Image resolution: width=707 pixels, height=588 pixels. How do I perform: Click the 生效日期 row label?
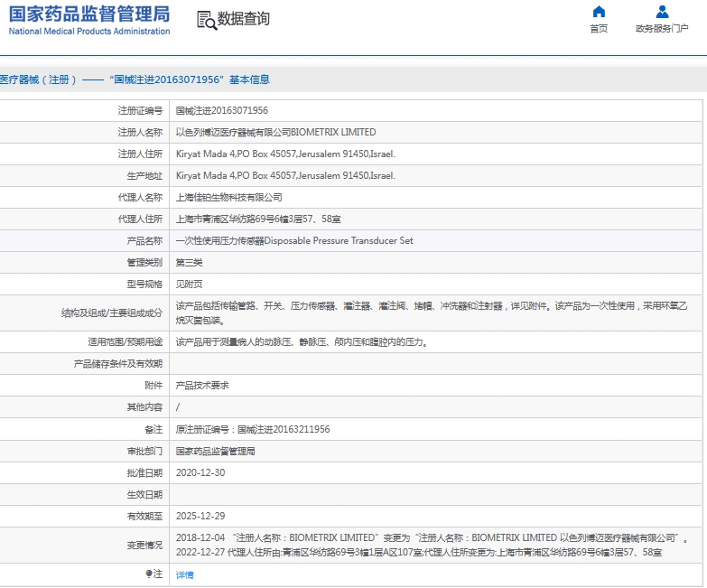coord(144,495)
